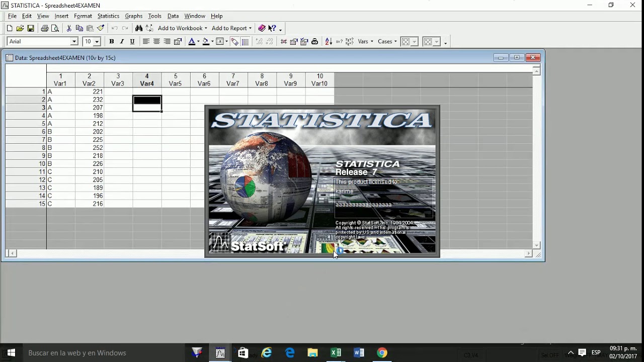This screenshot has height=362, width=644.
Task: Copy selection with the Copy icon
Action: click(x=79, y=28)
